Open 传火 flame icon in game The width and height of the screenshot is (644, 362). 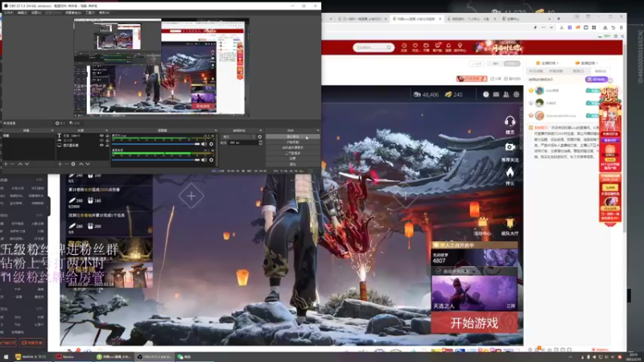[510, 172]
